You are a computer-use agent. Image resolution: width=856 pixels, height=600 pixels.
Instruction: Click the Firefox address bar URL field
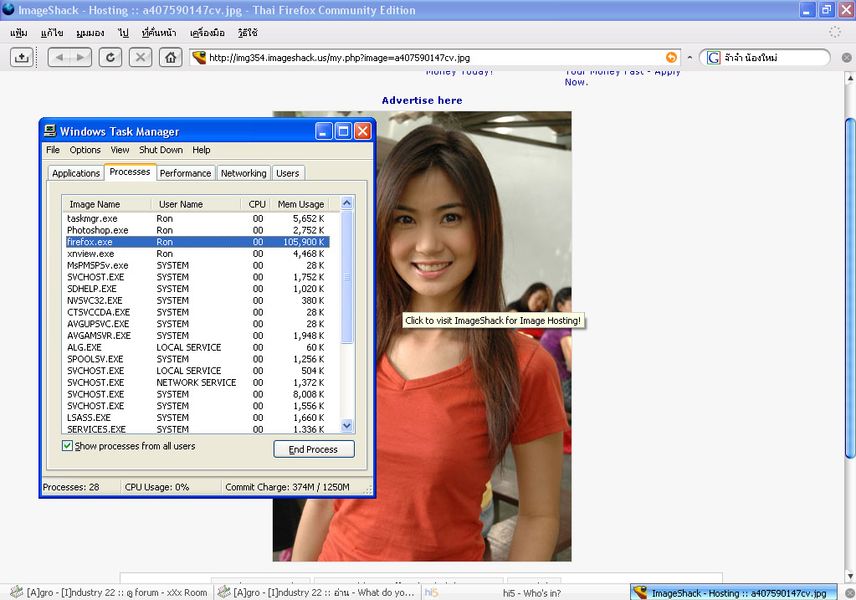coord(435,57)
